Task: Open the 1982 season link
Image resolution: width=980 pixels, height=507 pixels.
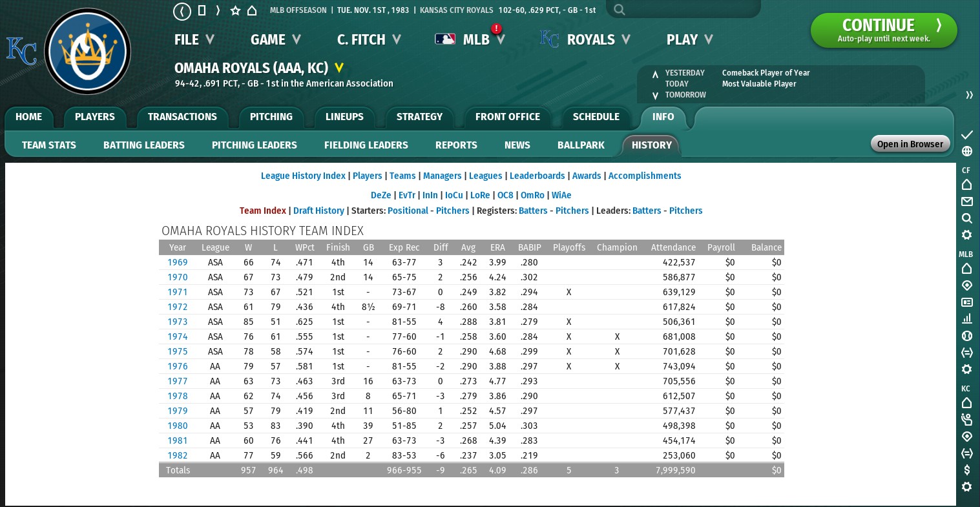Action: pos(178,455)
